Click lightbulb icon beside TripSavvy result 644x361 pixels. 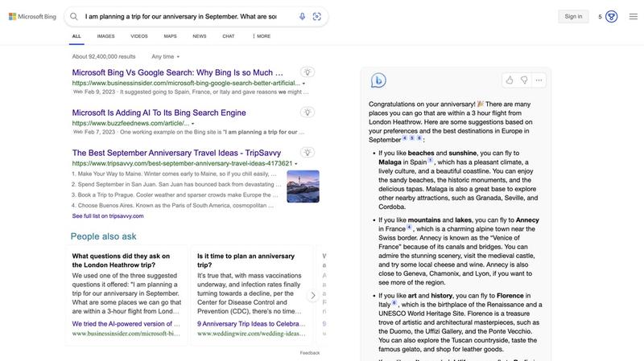coord(308,153)
